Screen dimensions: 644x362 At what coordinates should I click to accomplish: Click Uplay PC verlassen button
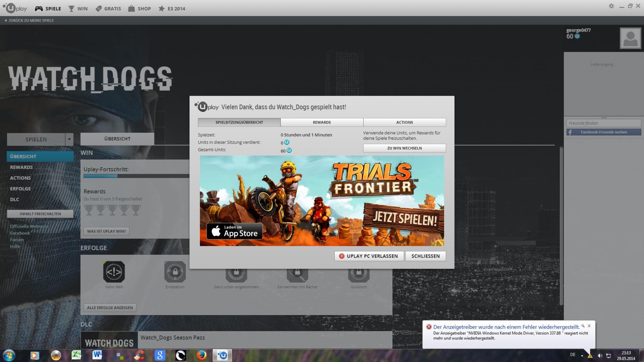point(369,256)
